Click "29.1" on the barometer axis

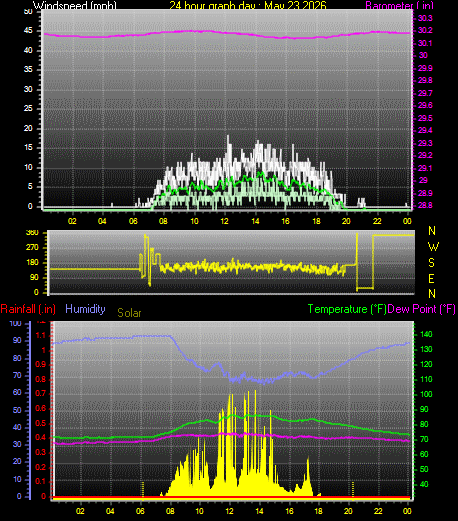[x=425, y=168]
